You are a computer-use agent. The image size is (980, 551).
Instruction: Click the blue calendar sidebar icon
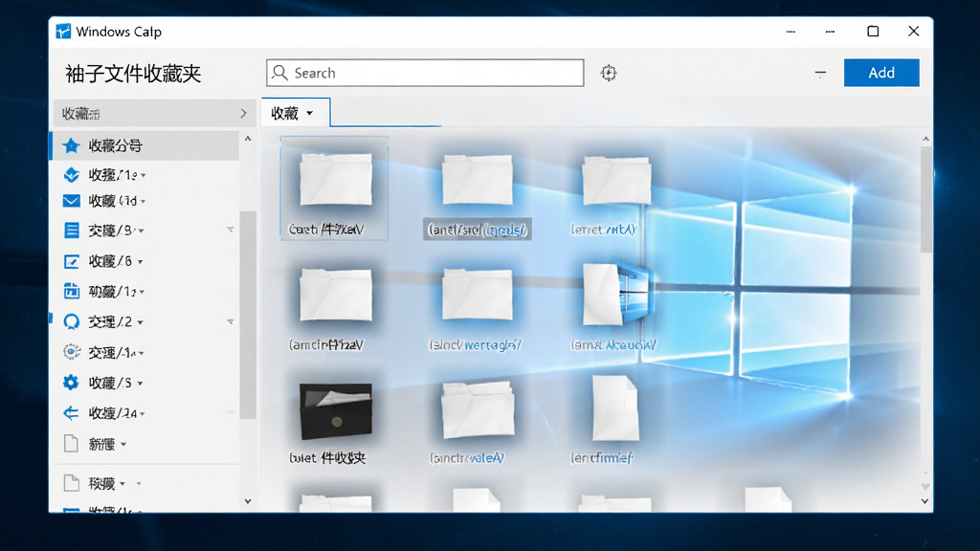coord(71,291)
